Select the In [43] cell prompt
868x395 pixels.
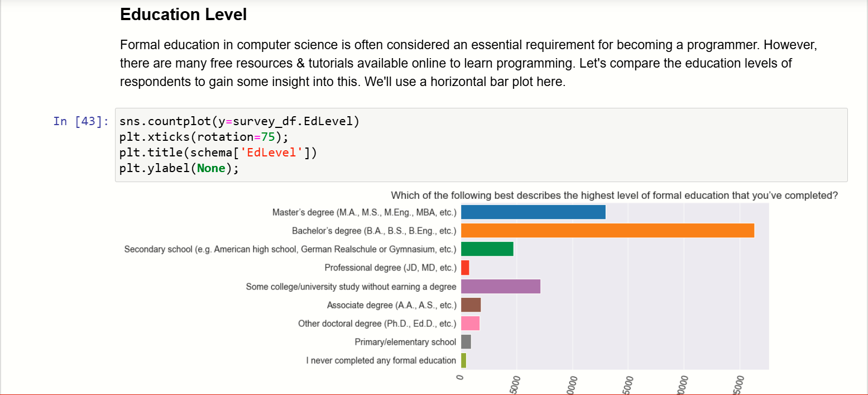click(x=81, y=121)
